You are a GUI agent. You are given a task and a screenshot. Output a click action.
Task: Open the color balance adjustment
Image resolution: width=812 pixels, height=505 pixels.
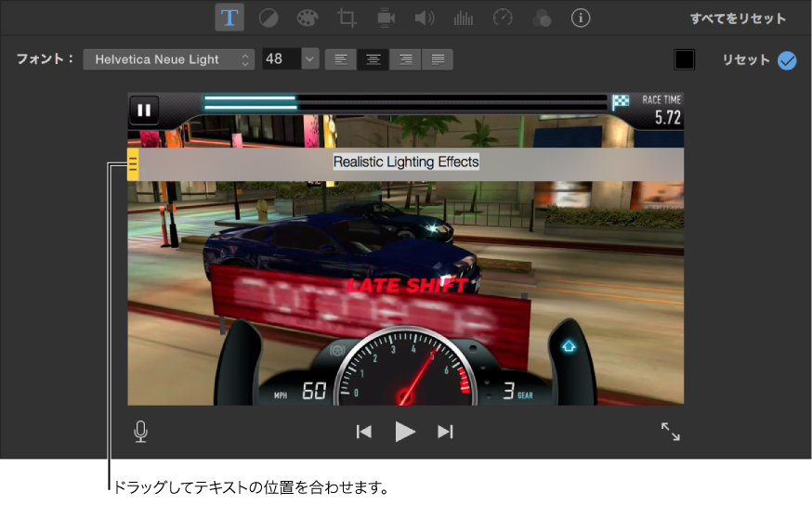point(268,19)
